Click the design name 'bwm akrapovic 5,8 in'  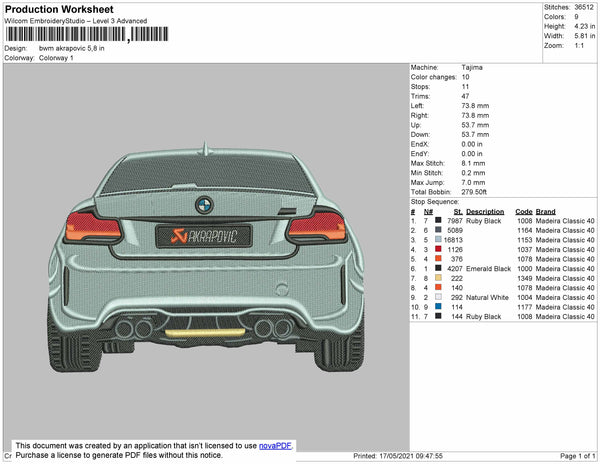click(x=72, y=48)
